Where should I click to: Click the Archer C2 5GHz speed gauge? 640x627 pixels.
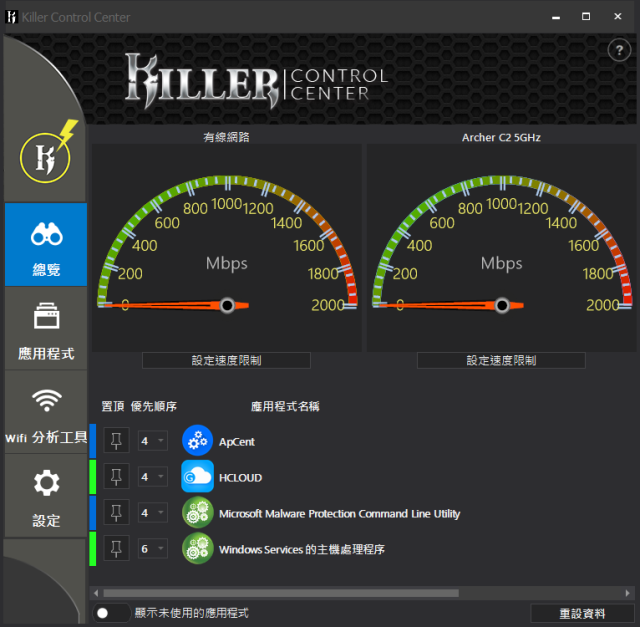502,247
